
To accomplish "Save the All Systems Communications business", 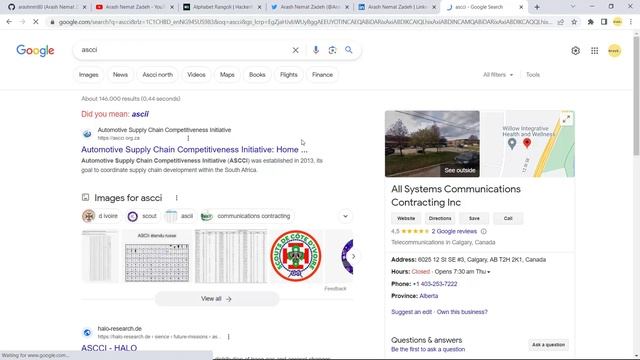I will pyautogui.click(x=474, y=218).
